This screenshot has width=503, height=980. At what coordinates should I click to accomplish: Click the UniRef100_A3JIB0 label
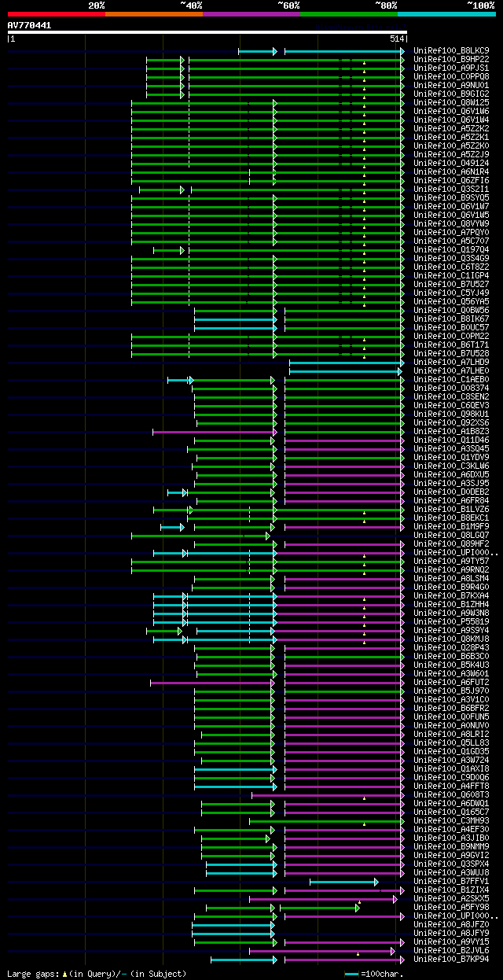pos(451,838)
